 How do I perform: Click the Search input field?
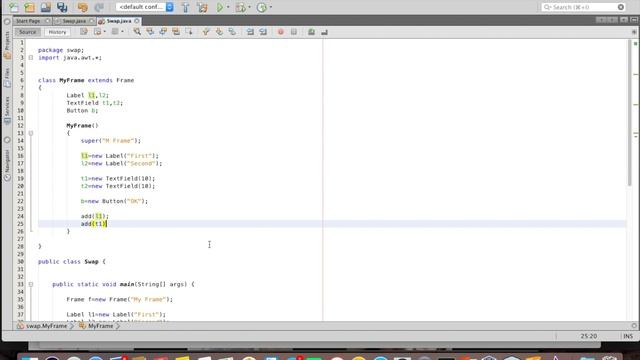pyautogui.click(x=583, y=7)
